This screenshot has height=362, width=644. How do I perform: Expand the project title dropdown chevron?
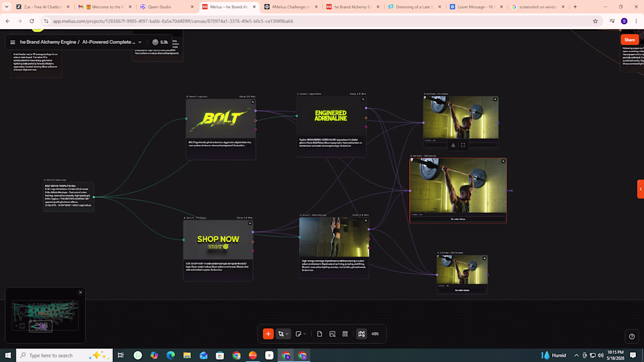[x=140, y=42]
